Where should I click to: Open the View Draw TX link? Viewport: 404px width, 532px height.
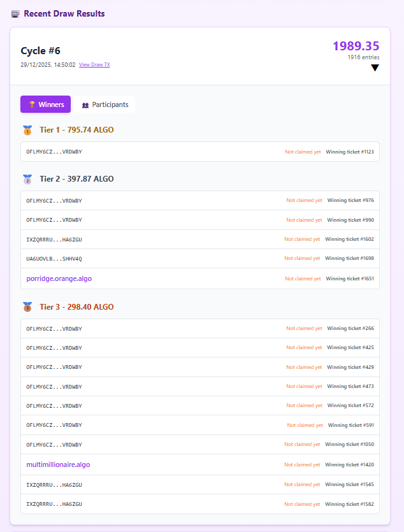(x=94, y=64)
